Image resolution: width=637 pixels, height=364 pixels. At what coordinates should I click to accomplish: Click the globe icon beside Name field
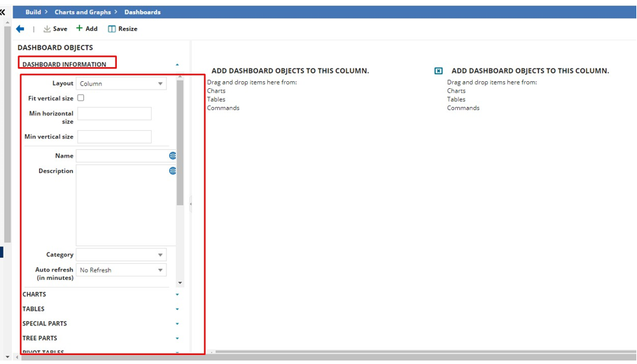[173, 155]
